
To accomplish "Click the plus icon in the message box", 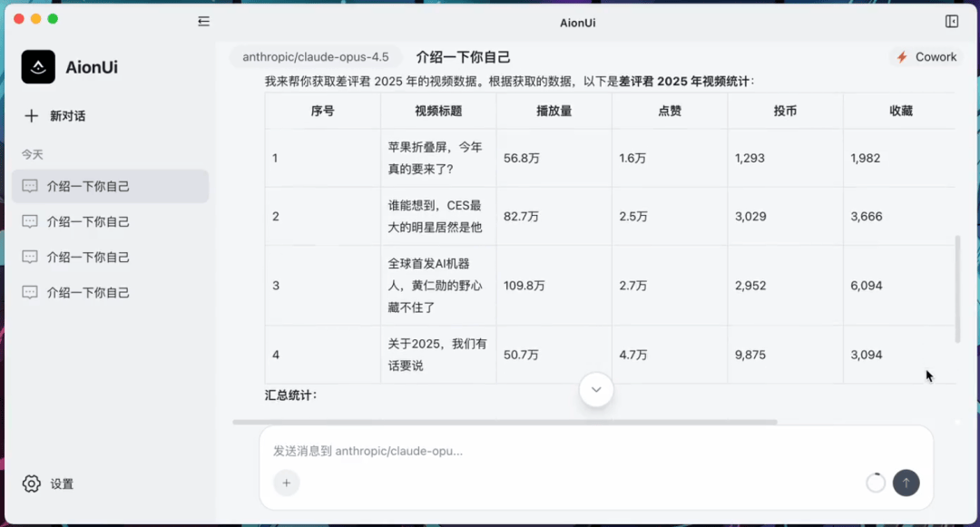I will coord(287,483).
